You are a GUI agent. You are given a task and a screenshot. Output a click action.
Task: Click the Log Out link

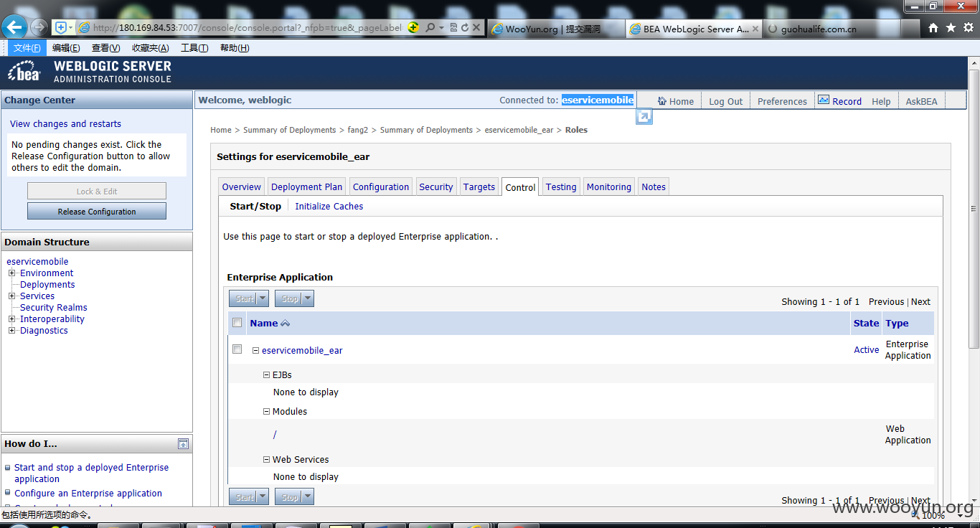726,101
